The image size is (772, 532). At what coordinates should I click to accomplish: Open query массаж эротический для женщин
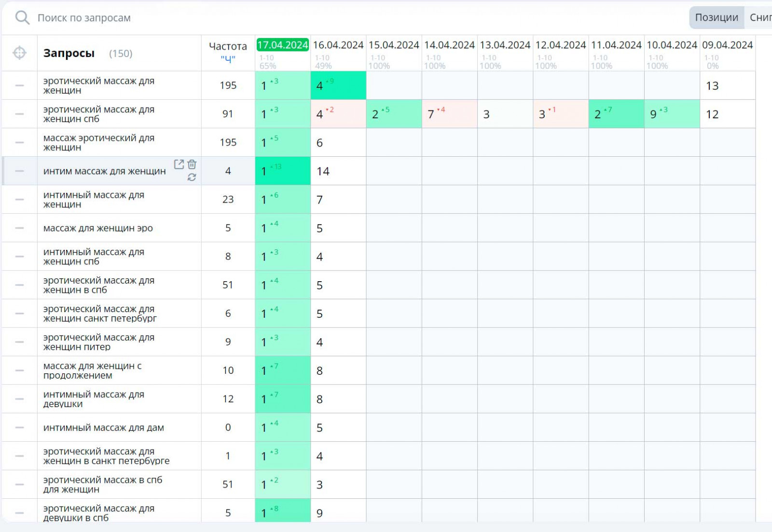coord(99,143)
